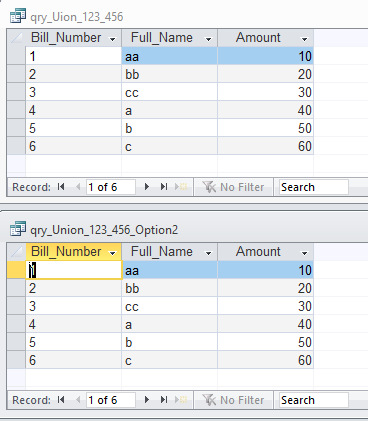Open Bill_Number filter dropdown in qry_Uion_123_456
Screen dimensions: 368x421
click(x=113, y=39)
